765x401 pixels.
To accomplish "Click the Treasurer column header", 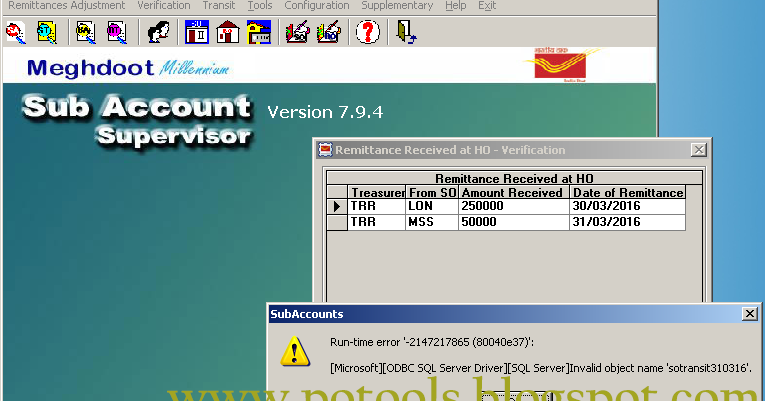I will (x=377, y=192).
